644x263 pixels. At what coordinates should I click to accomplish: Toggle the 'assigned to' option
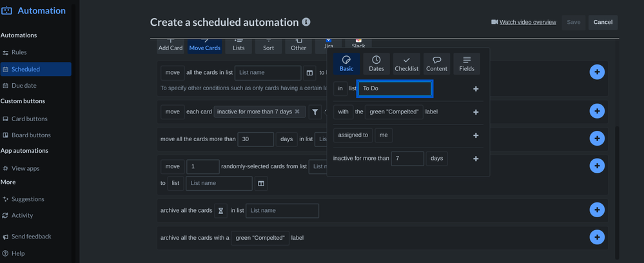pyautogui.click(x=353, y=135)
